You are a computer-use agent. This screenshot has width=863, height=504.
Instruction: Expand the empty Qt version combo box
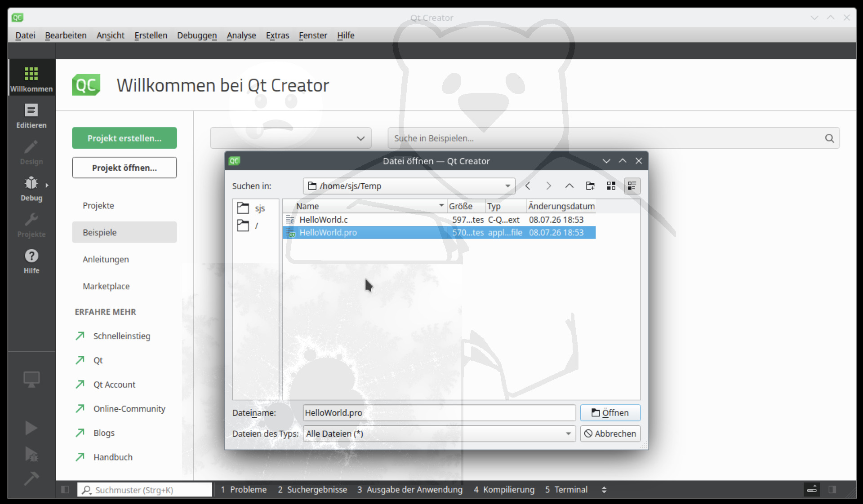pos(290,138)
